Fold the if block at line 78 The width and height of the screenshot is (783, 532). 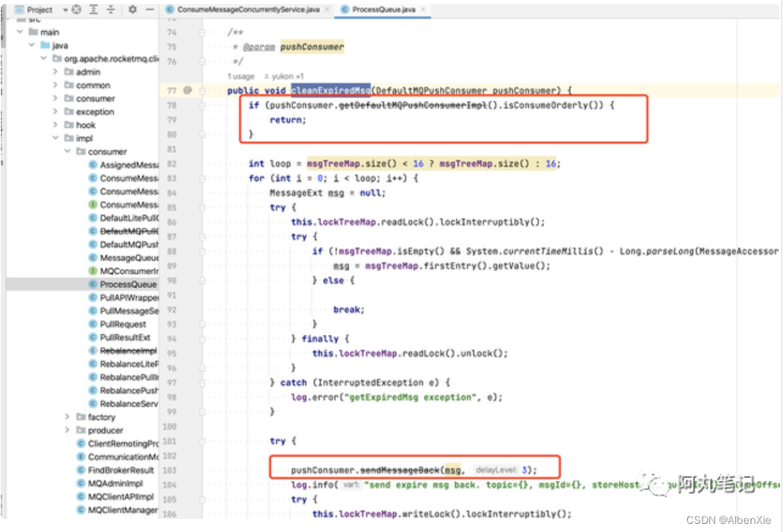[x=202, y=105]
